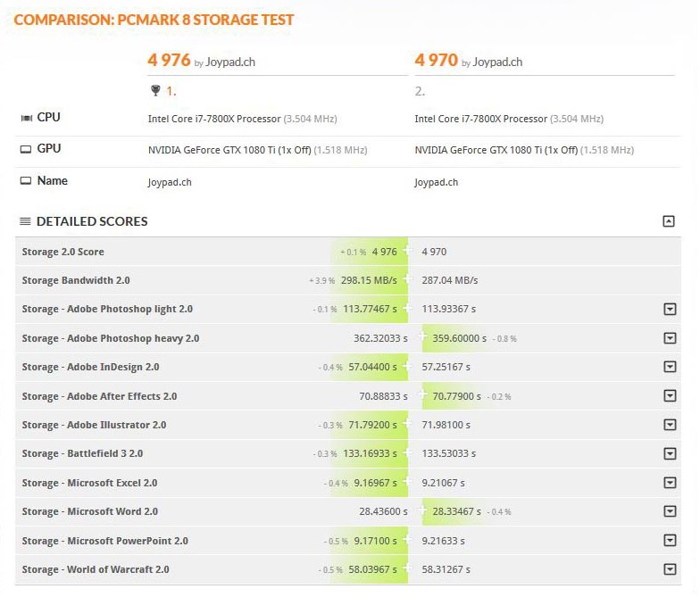Click the 71.79200 s Illustrator value
The width and height of the screenshot is (700, 597).
(x=373, y=425)
